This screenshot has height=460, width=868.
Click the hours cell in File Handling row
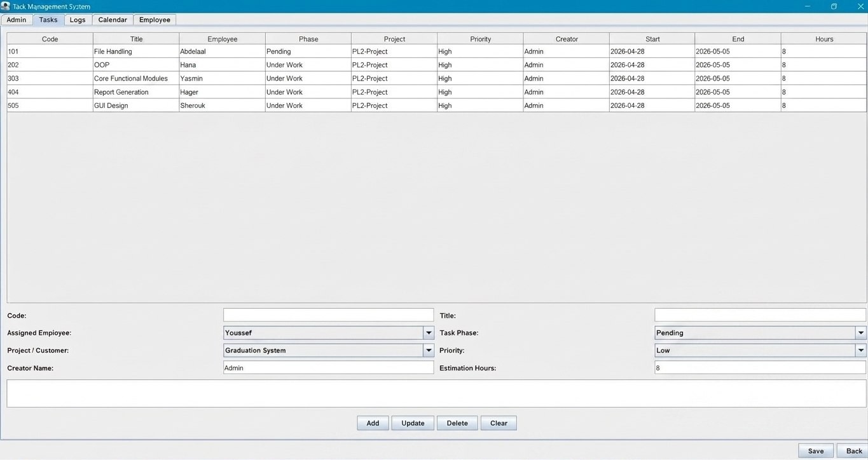[824, 51]
